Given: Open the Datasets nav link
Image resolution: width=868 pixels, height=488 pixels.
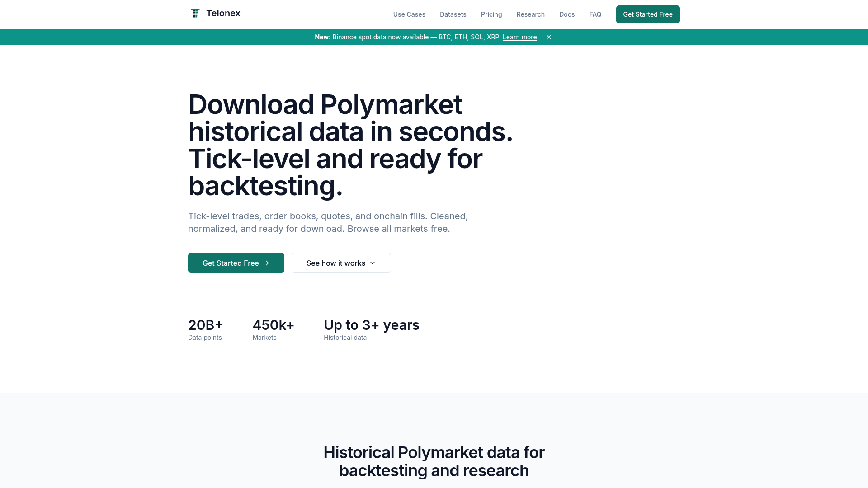Looking at the screenshot, I should tap(453, 14).
